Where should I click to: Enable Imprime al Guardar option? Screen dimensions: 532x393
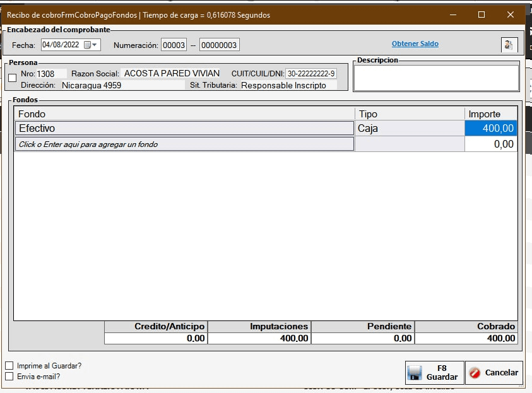pyautogui.click(x=9, y=365)
